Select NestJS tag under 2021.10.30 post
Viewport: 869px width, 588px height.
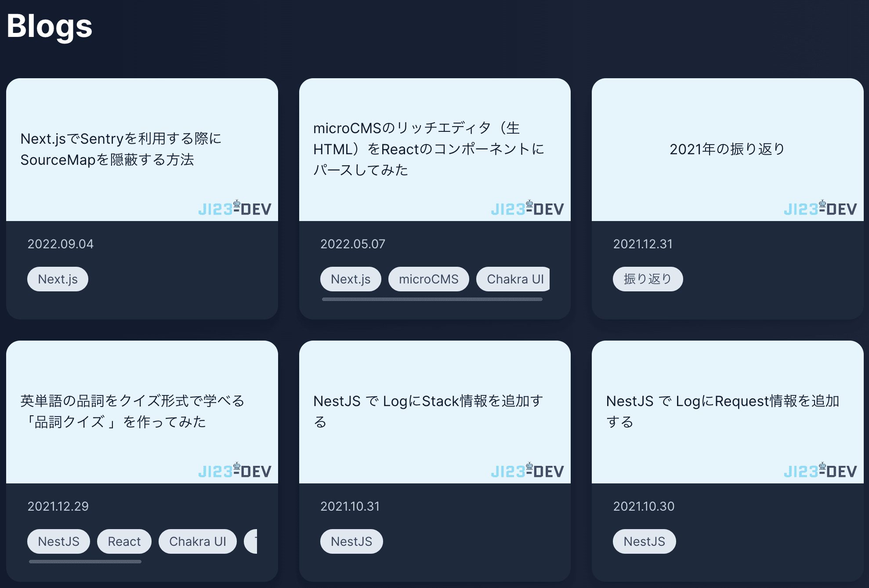click(644, 541)
